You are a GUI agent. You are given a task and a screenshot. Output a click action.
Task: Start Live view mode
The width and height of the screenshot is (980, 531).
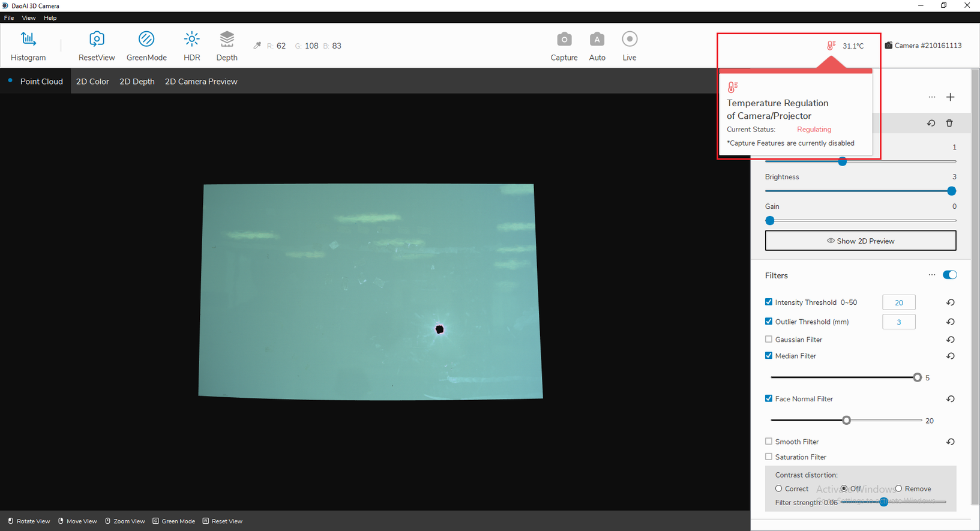(x=629, y=46)
